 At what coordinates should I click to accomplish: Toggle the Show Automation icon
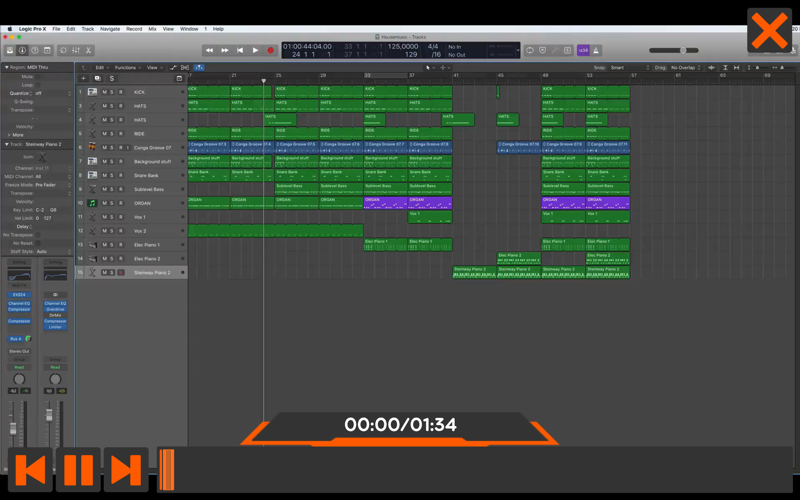(x=173, y=67)
